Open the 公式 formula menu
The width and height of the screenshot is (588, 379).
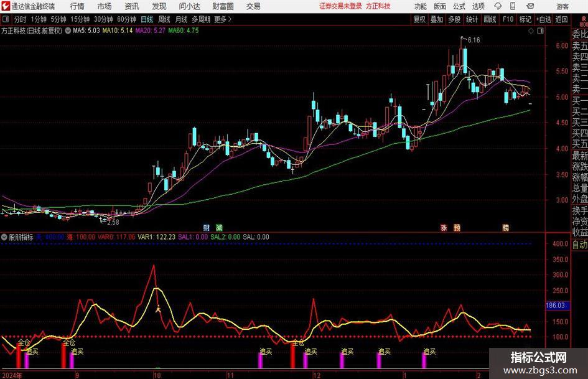click(459, 6)
